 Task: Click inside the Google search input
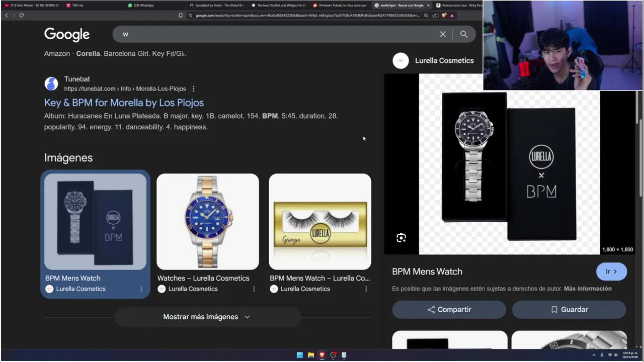(x=277, y=34)
